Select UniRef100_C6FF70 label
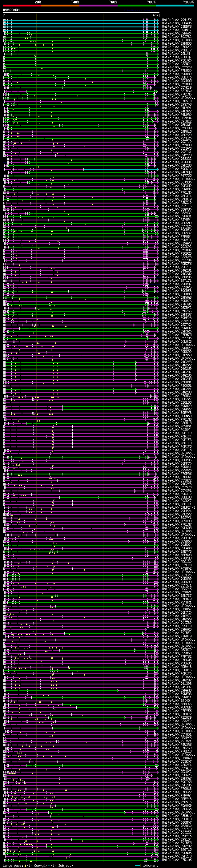Screen dimensions: 197x868 coord(177,464)
